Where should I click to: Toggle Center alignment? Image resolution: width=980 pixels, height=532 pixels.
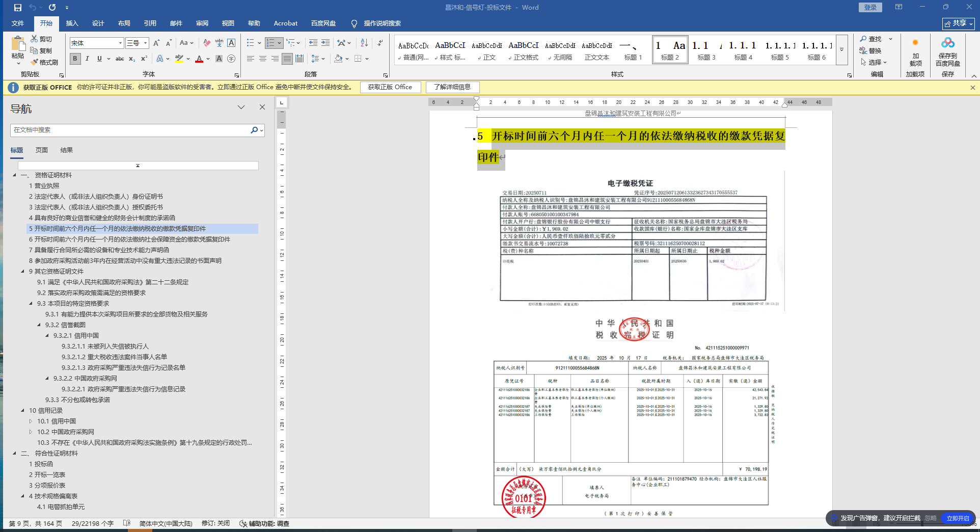point(263,59)
